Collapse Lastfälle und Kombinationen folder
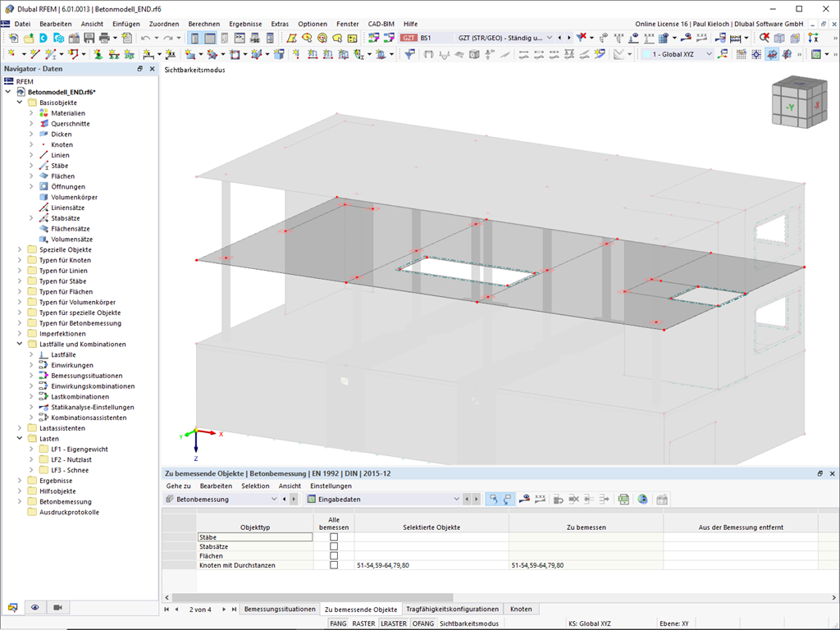 pos(20,344)
